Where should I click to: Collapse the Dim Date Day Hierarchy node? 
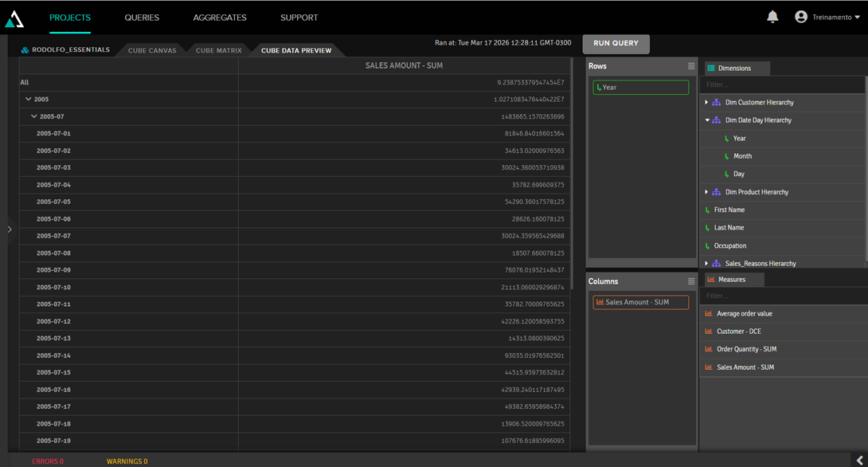(707, 120)
